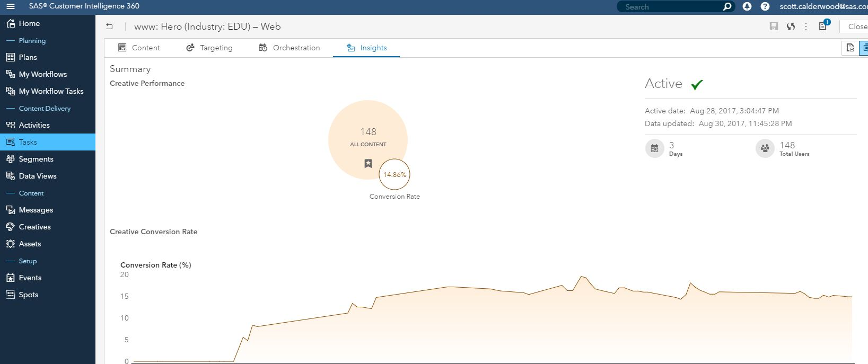Click the Conversion Rate (%) axis label
The image size is (868, 364).
155,265
